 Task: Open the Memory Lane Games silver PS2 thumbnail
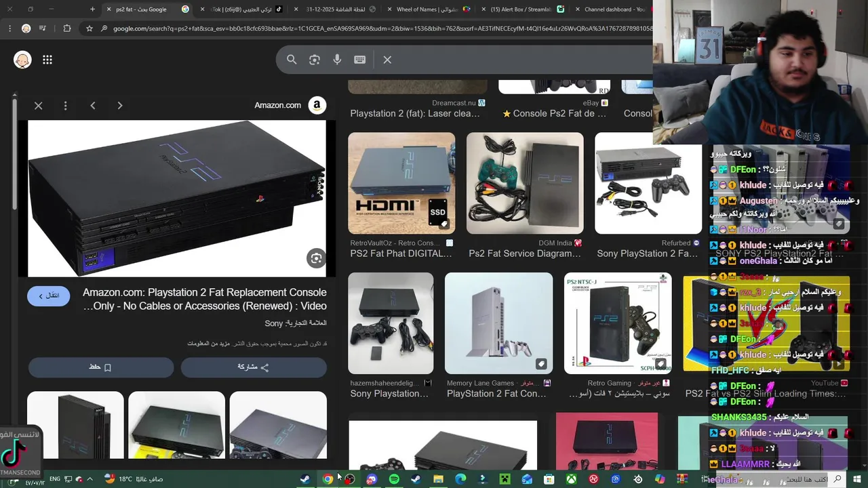point(498,323)
